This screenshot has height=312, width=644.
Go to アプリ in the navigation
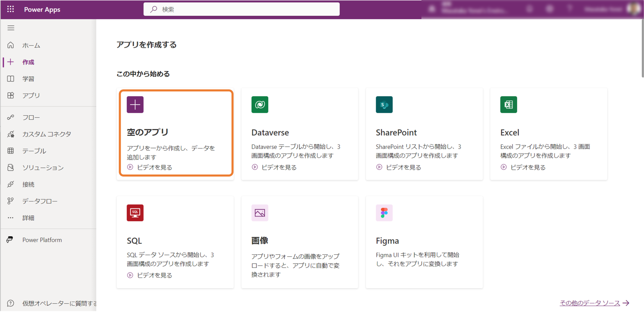coord(31,96)
